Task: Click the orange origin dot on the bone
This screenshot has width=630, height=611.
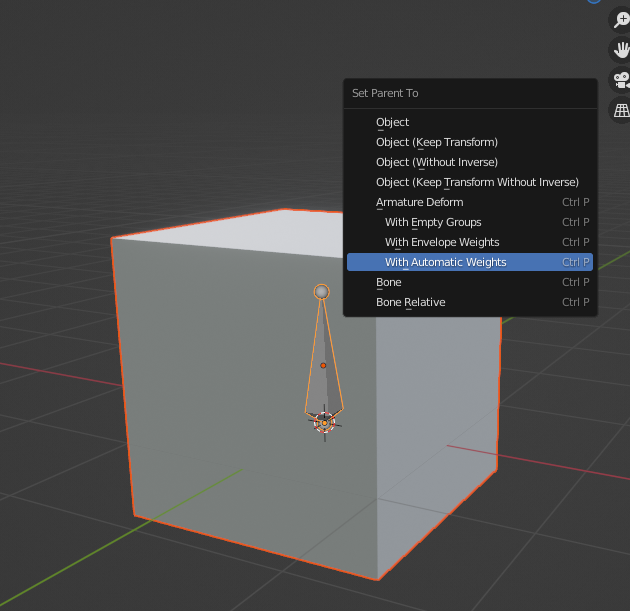Action: coord(323,365)
